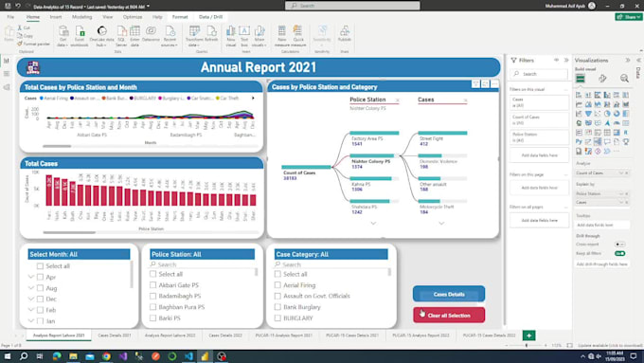
Task: Click Refresh in Queries group
Action: click(211, 34)
